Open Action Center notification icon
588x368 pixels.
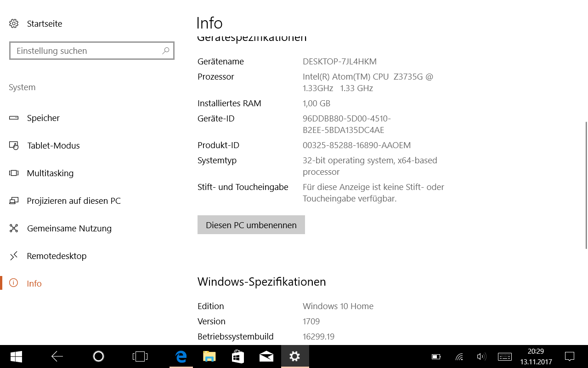point(570,356)
